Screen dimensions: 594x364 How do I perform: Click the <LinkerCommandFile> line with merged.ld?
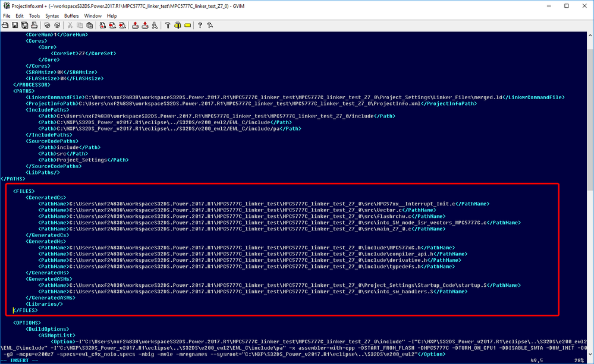click(x=295, y=97)
